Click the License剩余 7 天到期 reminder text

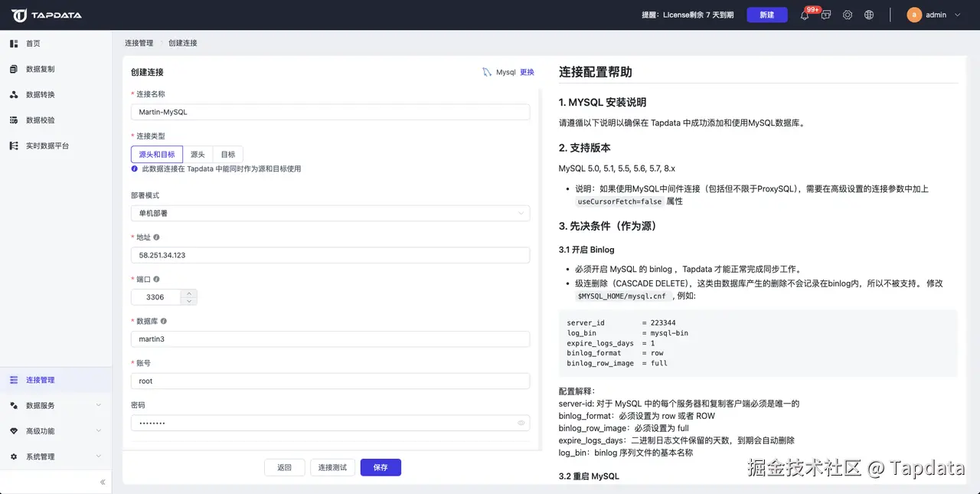coord(688,15)
